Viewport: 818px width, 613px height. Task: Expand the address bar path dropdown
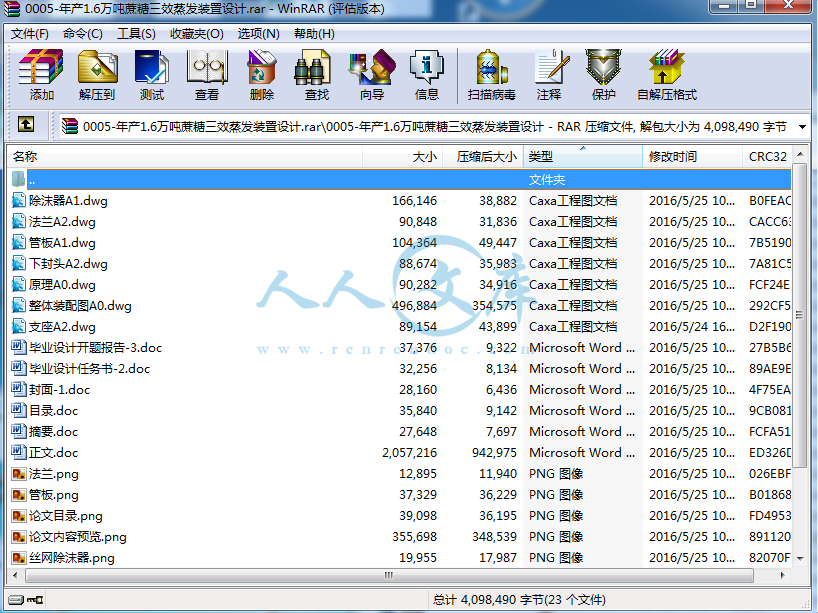pos(802,127)
